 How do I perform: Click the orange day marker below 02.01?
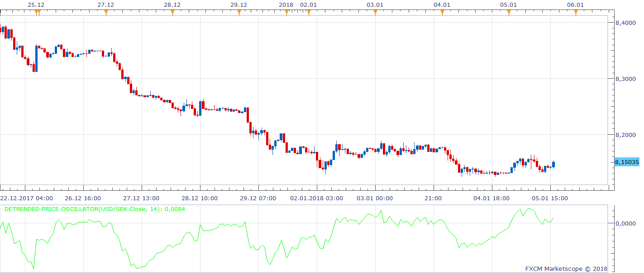click(x=309, y=13)
